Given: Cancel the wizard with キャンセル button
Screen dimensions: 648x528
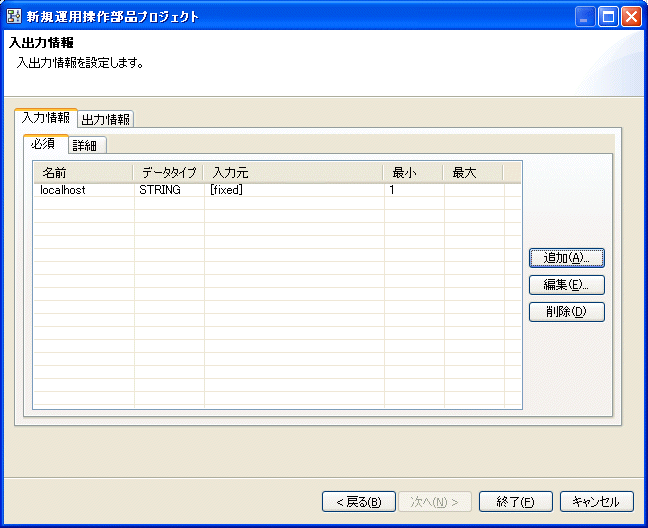Looking at the screenshot, I should [596, 502].
